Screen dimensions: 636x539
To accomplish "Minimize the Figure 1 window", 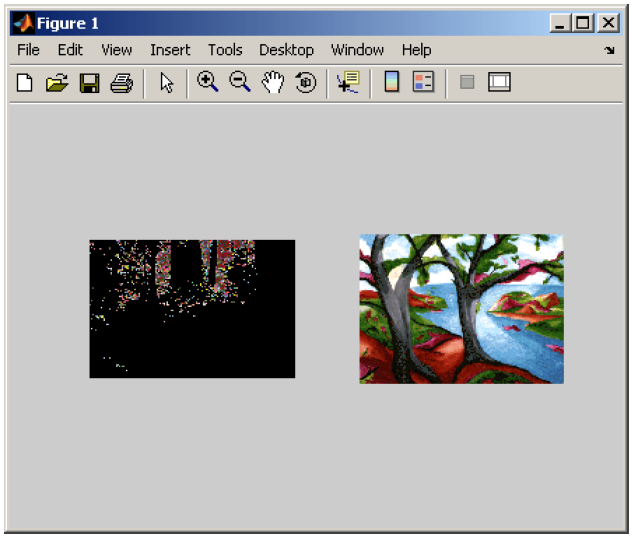I will click(x=560, y=23).
